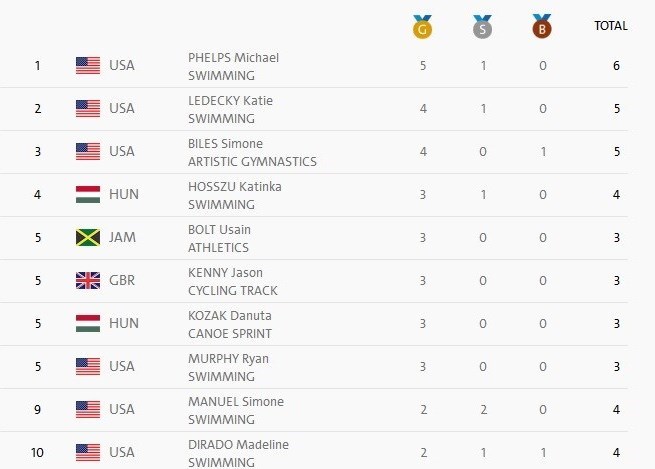Open MANUEL Simone's athlete row
The height and width of the screenshot is (469, 655).
[x=314, y=410]
